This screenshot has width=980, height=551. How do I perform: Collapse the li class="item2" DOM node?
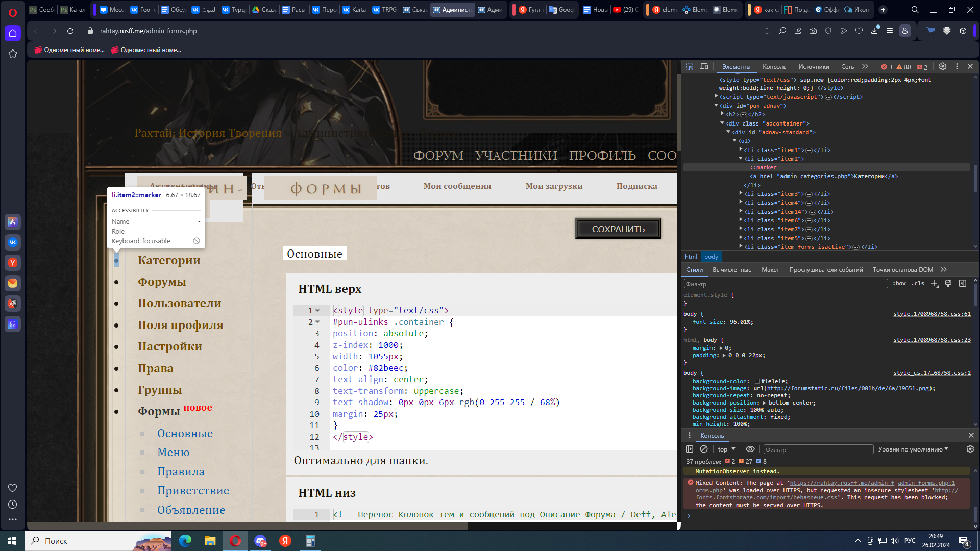pyautogui.click(x=741, y=159)
